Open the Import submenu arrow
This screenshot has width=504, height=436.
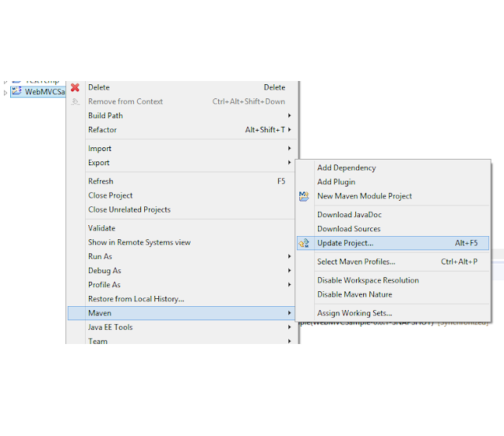click(x=289, y=148)
